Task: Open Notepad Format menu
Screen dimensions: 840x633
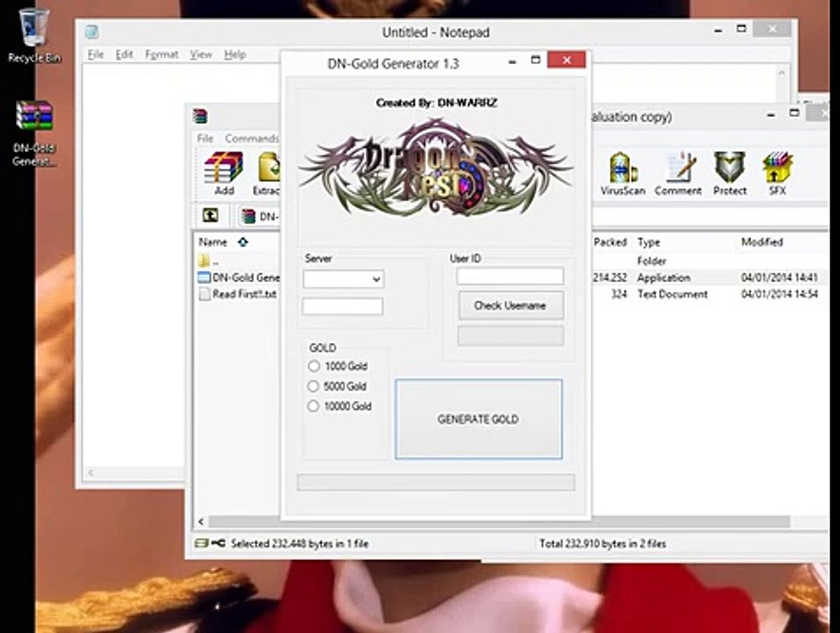Action: 162,55
